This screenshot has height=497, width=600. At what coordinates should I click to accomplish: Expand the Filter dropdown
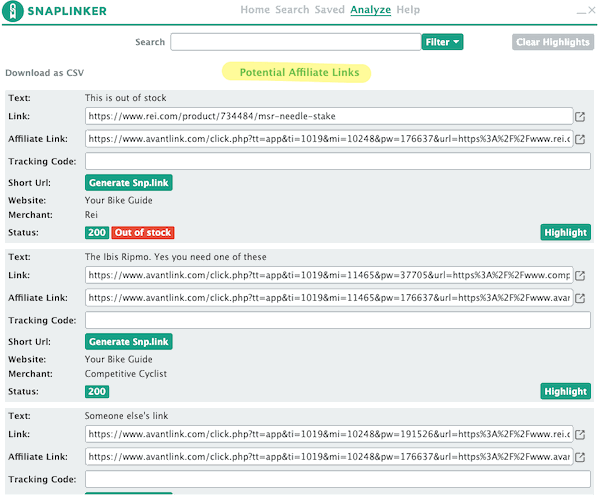point(442,42)
